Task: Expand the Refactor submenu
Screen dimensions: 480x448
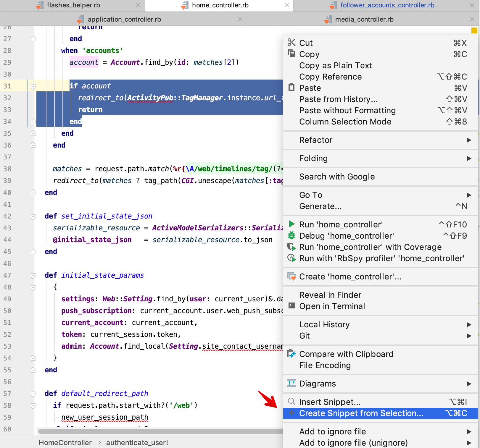Action: coord(468,140)
